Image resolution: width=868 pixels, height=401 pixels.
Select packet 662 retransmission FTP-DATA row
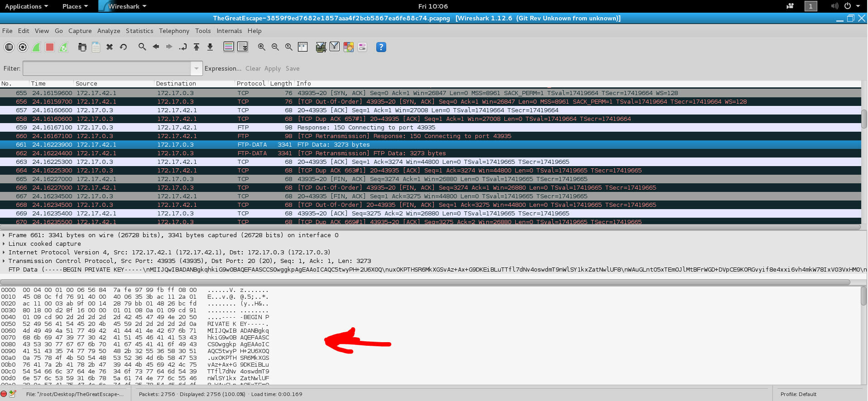pyautogui.click(x=430, y=153)
